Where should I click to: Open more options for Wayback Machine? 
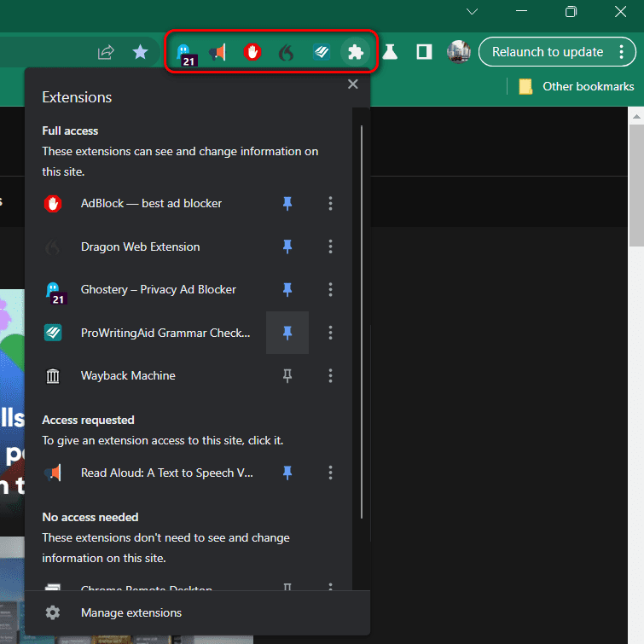tap(331, 376)
